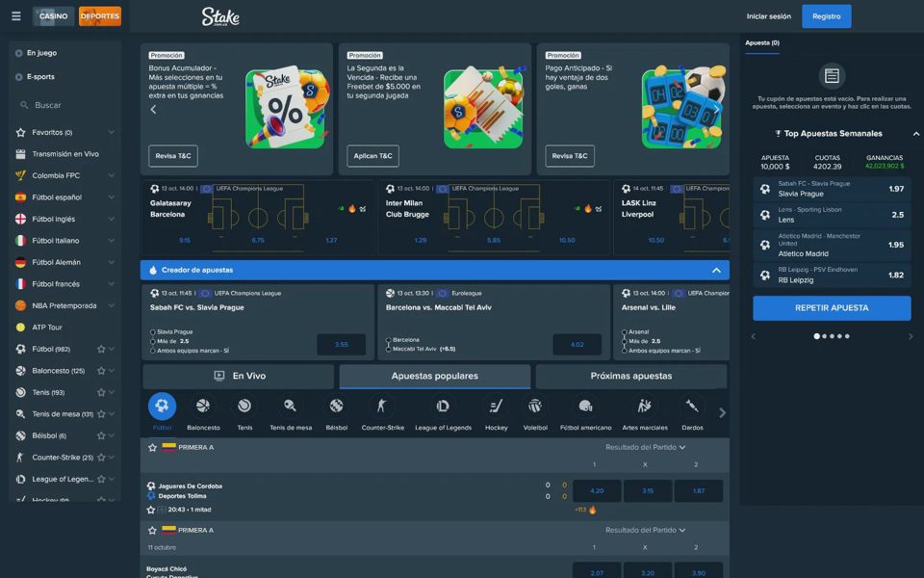
Task: Open the Próximas apuestas tab
Action: [x=631, y=376]
